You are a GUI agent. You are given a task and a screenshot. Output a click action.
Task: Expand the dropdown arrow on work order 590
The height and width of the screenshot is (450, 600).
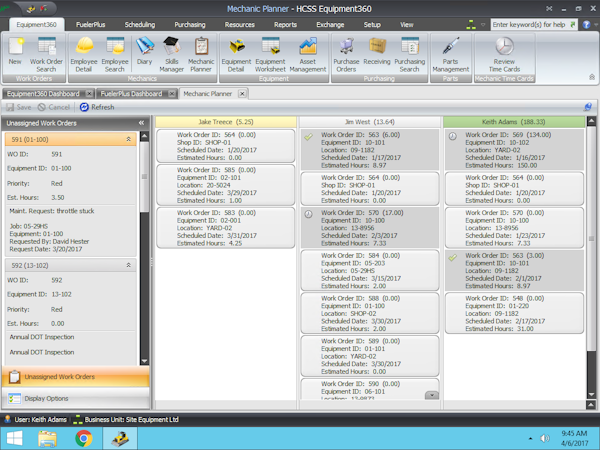point(432,395)
